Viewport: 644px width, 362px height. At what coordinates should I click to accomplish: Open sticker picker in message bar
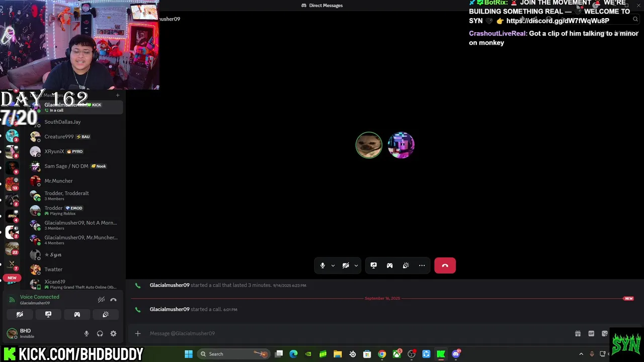[605, 333]
